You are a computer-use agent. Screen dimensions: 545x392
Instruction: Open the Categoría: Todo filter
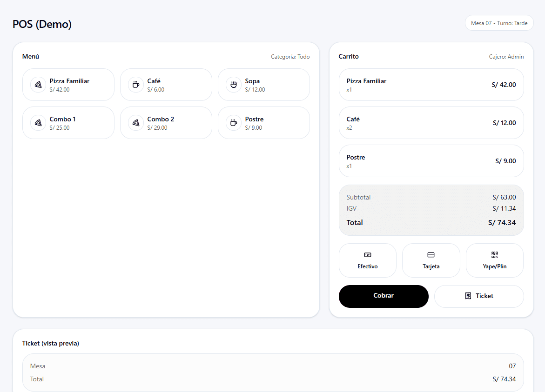(290, 57)
